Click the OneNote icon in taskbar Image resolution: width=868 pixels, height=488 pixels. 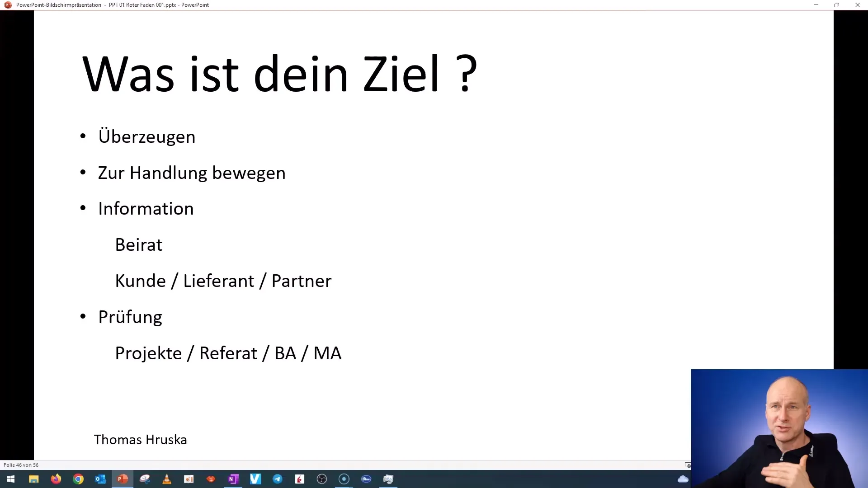click(233, 479)
